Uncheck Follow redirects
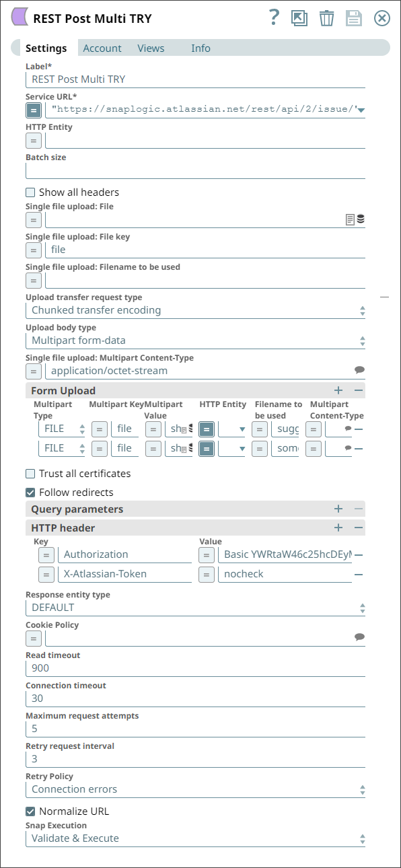401x868 pixels. 30,491
